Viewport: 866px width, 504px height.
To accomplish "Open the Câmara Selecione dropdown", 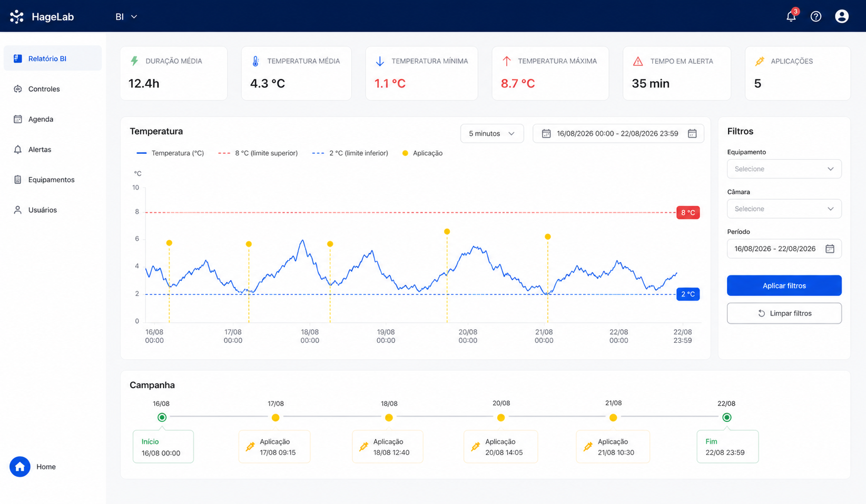I will 784,209.
